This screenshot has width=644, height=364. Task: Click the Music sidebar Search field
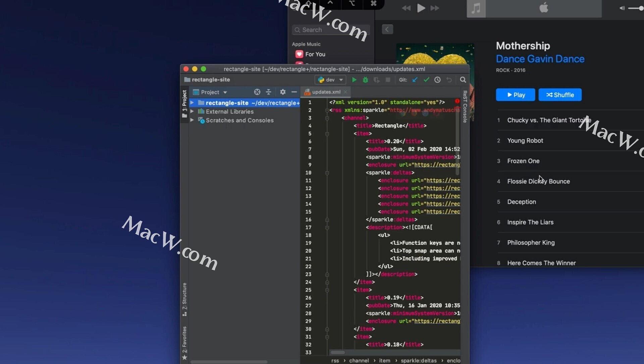pos(331,30)
